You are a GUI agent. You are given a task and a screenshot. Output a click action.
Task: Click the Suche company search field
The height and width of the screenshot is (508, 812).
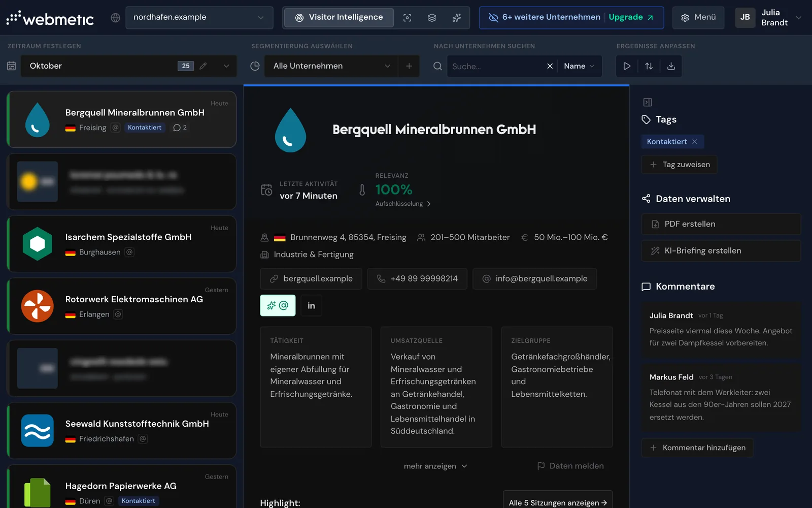[x=495, y=66]
